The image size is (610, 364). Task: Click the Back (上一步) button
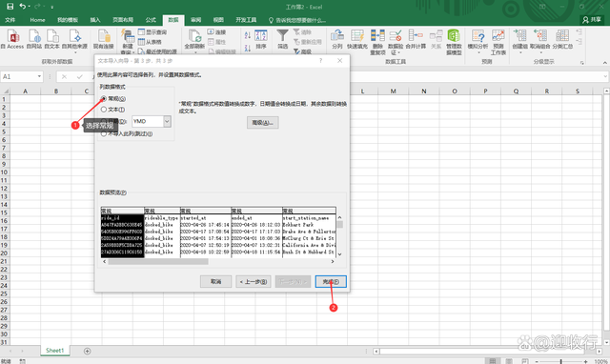click(x=254, y=281)
